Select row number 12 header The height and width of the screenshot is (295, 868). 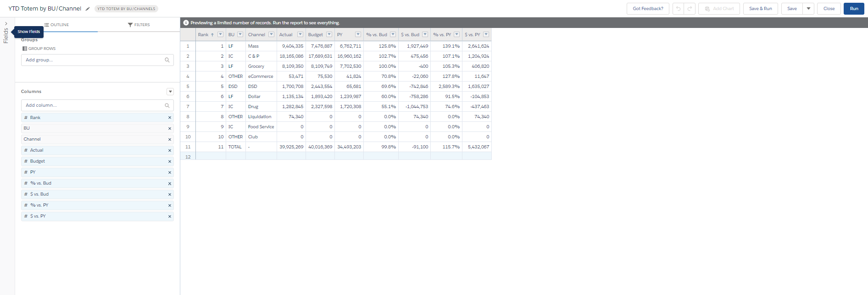pyautogui.click(x=188, y=157)
